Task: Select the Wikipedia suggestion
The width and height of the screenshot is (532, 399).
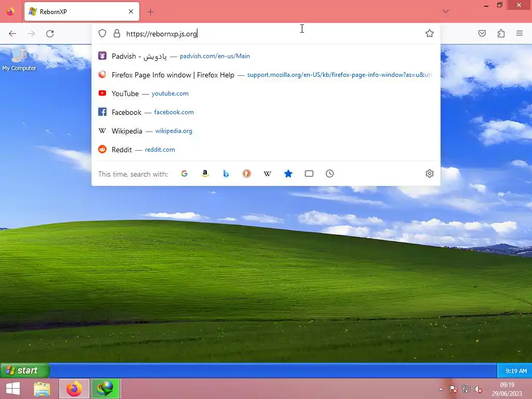Action: 266,130
